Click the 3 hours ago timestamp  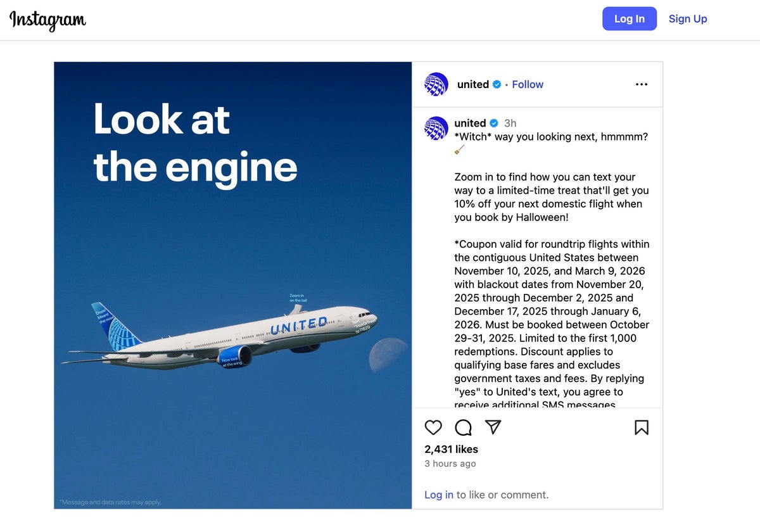coord(450,463)
